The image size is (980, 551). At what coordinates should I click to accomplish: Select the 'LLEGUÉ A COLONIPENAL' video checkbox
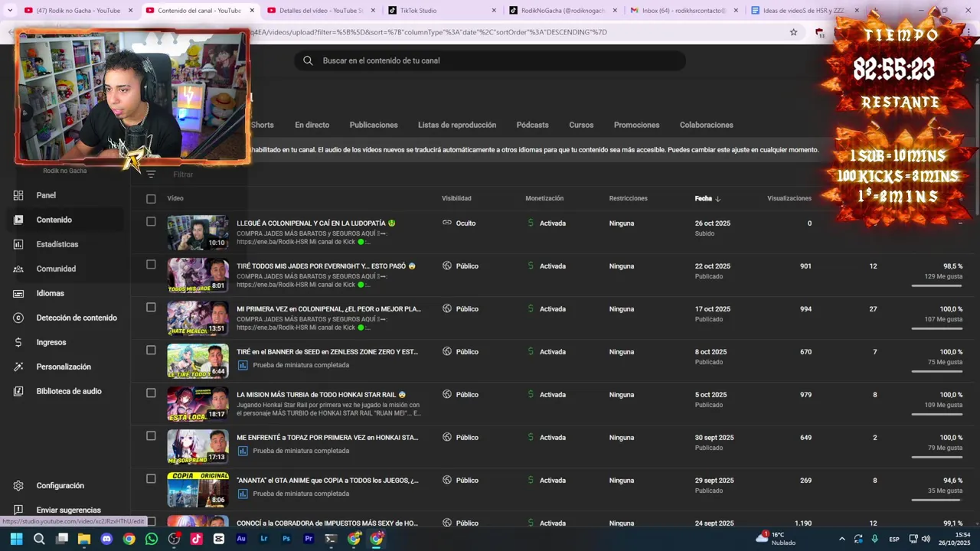tap(151, 222)
